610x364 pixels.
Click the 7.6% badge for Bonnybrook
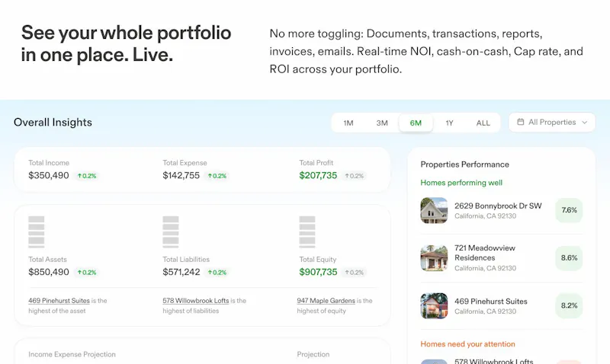coord(569,210)
